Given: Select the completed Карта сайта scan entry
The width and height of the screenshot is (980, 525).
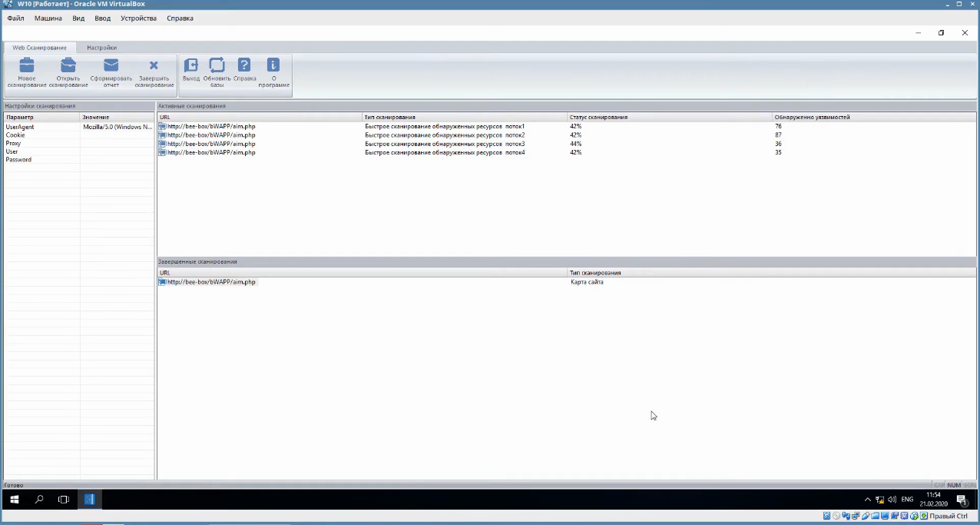Looking at the screenshot, I should (x=307, y=281).
